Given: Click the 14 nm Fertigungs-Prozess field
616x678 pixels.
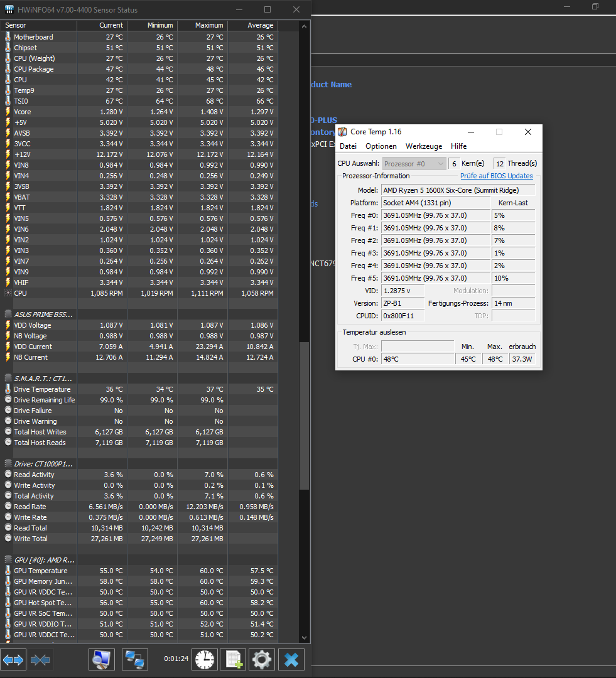Looking at the screenshot, I should click(514, 303).
